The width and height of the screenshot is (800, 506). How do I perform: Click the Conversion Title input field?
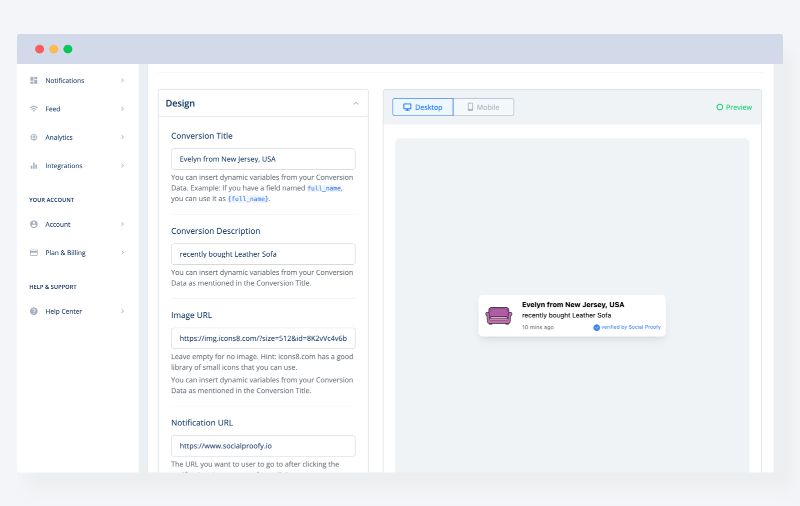[x=263, y=159]
